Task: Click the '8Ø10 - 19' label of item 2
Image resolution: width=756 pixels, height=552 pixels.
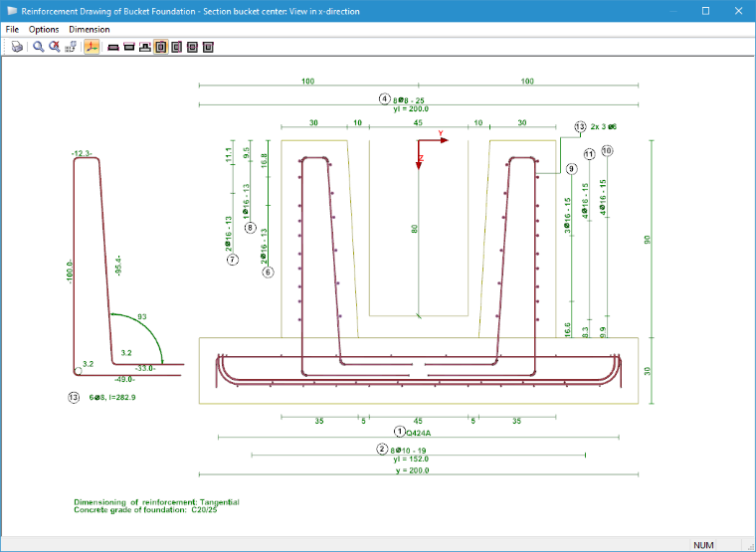Action: coord(408,451)
